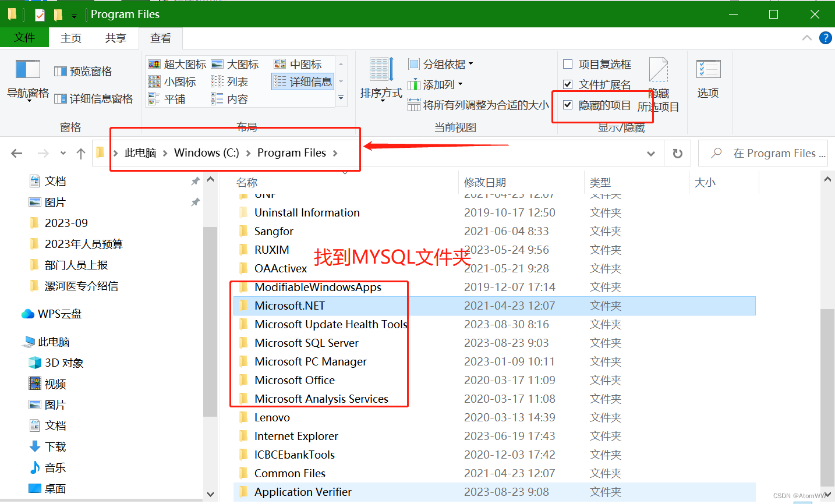835x504 pixels.
Task: Switch to List (列表) view
Action: coord(230,81)
